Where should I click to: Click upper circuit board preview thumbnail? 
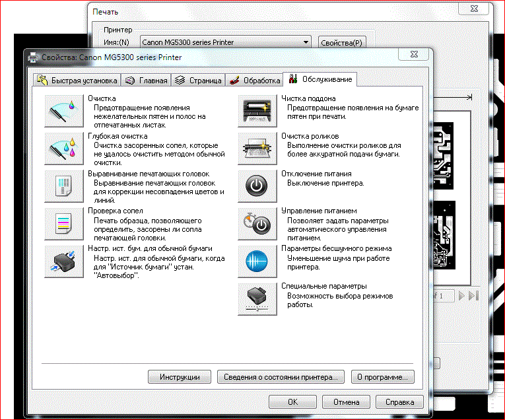[444, 156]
